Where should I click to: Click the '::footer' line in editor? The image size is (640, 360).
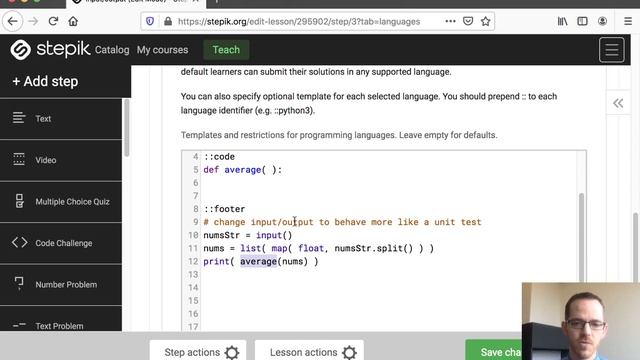coord(224,209)
